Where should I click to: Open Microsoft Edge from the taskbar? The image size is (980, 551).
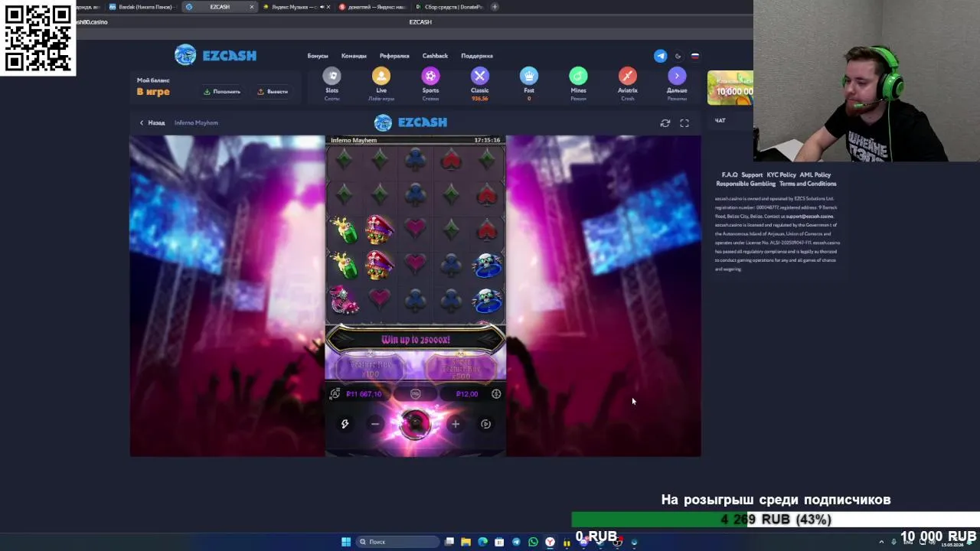click(482, 542)
